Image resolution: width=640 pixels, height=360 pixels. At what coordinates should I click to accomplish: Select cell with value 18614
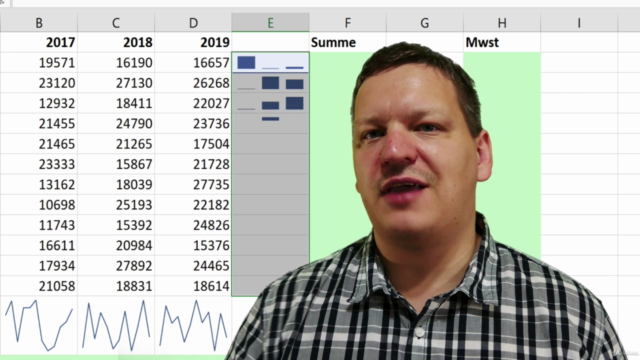(193, 286)
